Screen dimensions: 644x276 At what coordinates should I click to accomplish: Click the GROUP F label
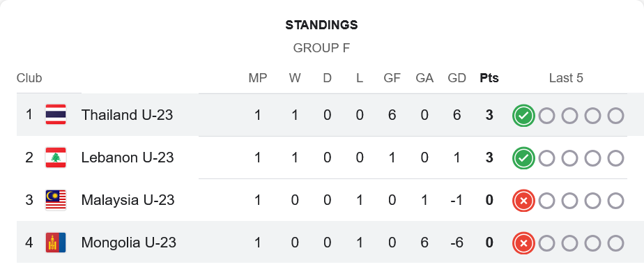[x=321, y=48]
